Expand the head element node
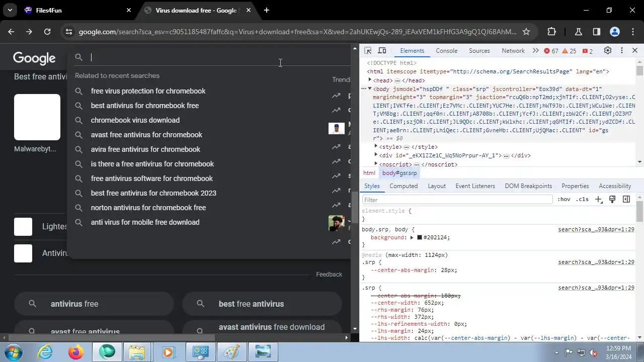 click(x=370, y=80)
